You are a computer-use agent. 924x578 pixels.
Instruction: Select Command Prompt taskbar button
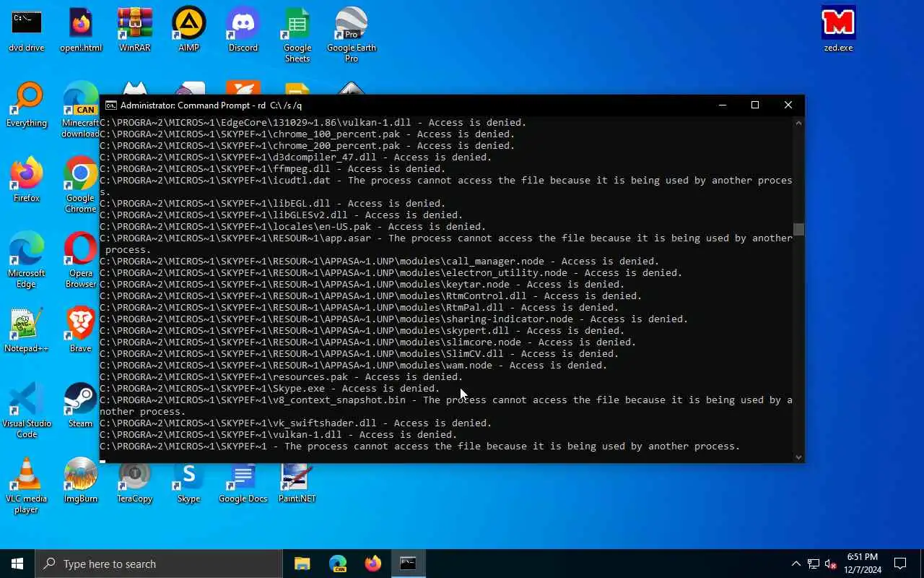[x=409, y=564]
